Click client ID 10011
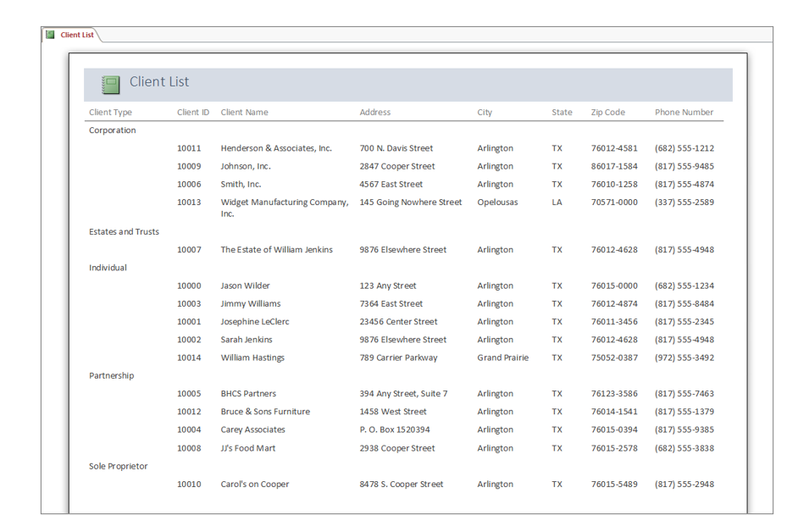Image resolution: width=787 pixels, height=532 pixels. [x=189, y=148]
